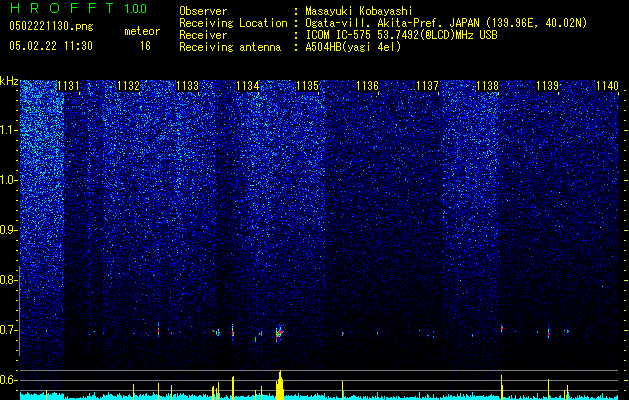Click the kHz axis unit label

coord(9,81)
